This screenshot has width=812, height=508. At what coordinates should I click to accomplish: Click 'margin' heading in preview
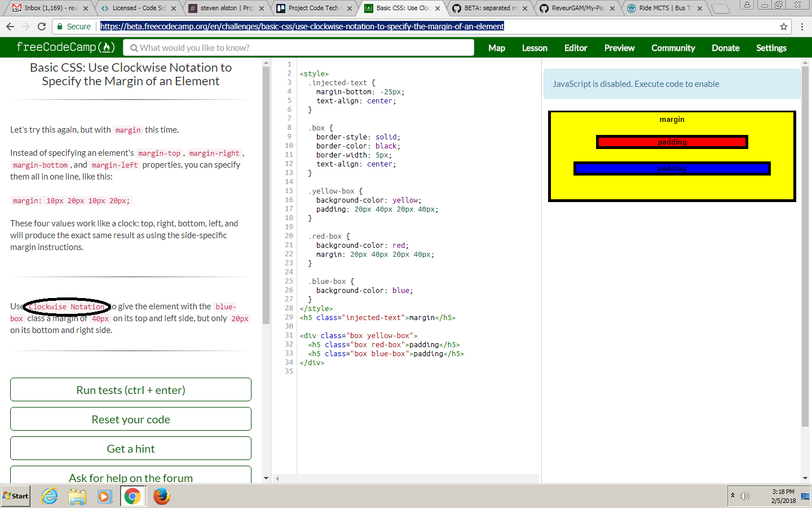coord(672,120)
